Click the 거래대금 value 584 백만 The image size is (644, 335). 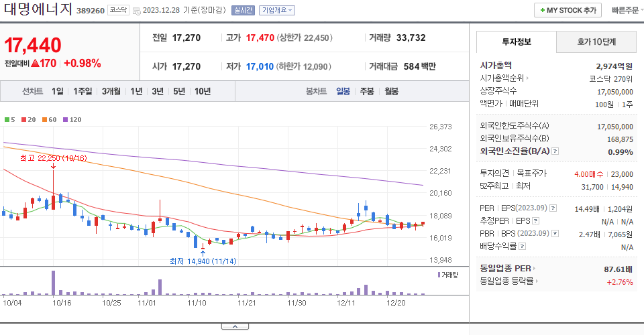pos(419,66)
